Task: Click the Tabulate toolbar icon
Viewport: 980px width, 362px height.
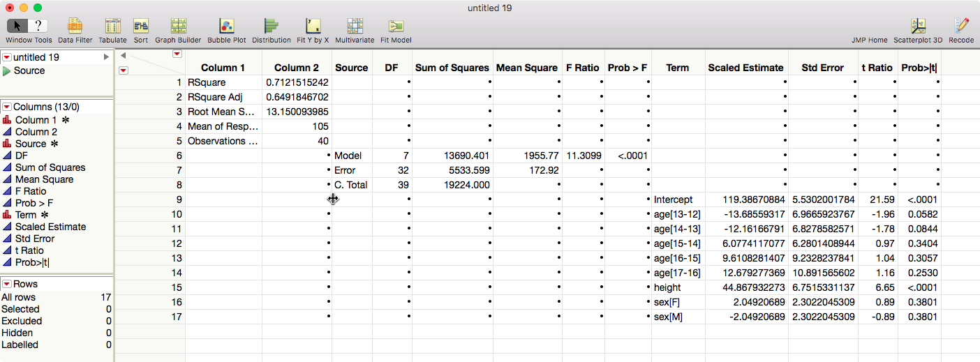Action: (x=112, y=27)
